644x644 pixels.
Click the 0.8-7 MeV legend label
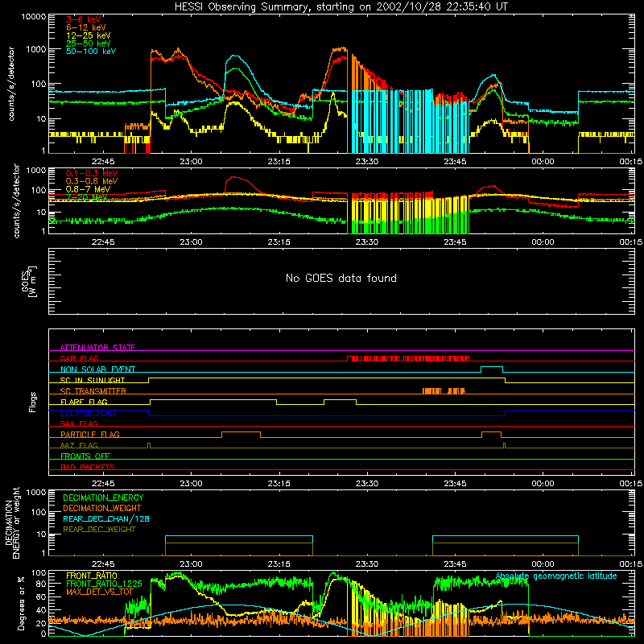point(88,189)
